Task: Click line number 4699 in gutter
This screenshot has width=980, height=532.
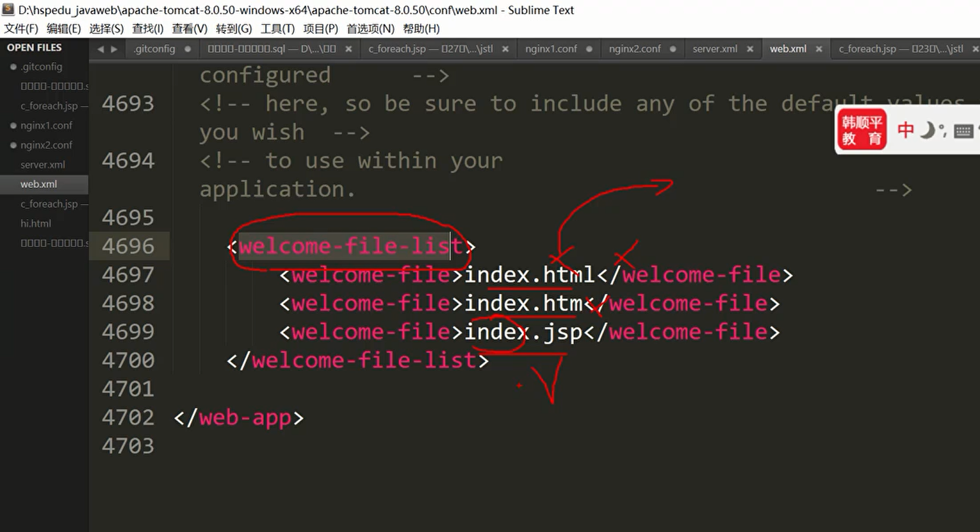Action: coord(128,332)
